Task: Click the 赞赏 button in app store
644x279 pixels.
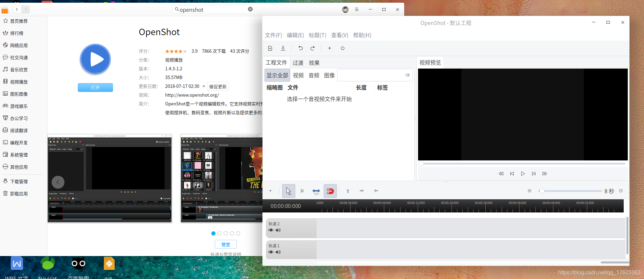Action: (226, 245)
